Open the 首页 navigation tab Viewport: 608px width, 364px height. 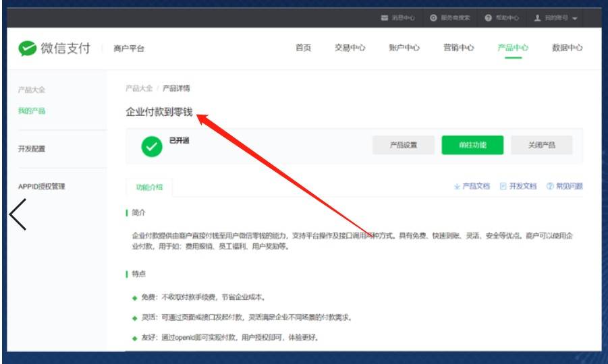pos(303,48)
